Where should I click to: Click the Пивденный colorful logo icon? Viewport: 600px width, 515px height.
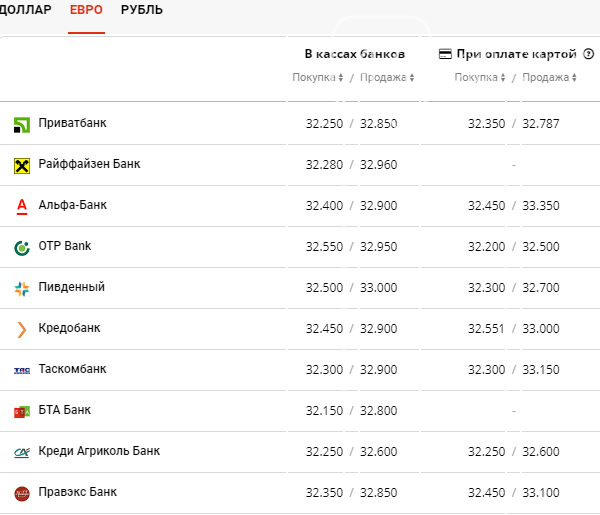tap(22, 289)
